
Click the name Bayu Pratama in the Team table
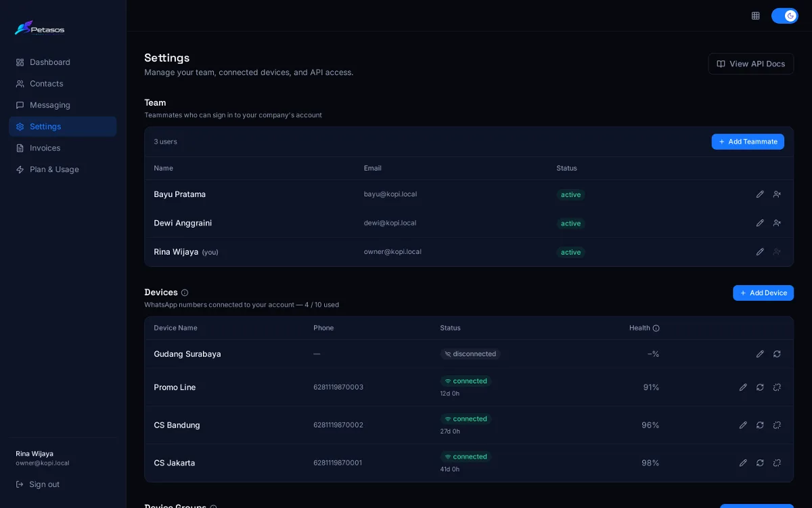(x=179, y=194)
